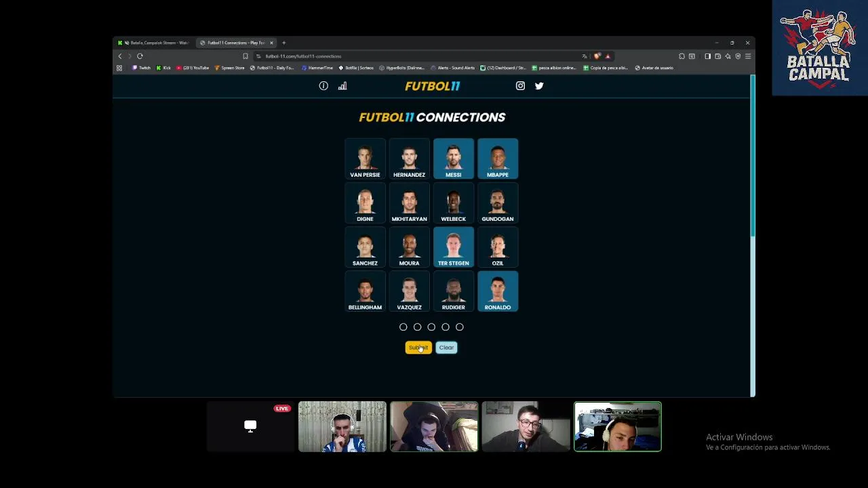
Task: Select the Welbeck player card
Action: click(453, 203)
